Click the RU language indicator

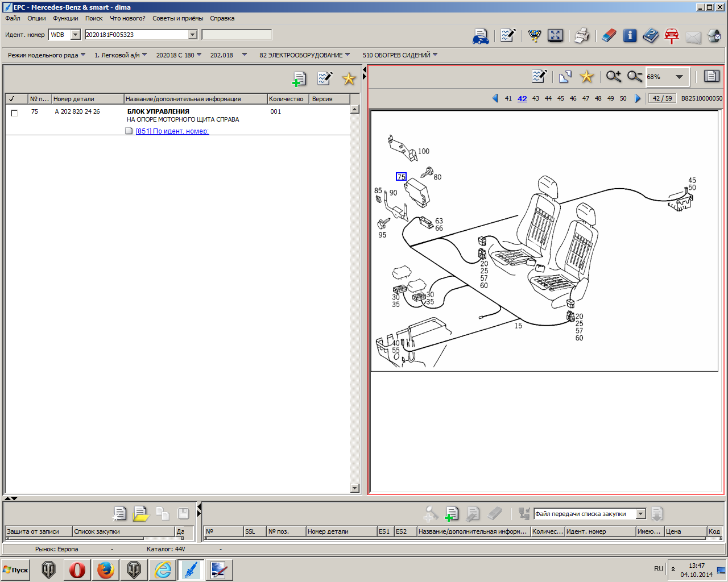tap(659, 569)
